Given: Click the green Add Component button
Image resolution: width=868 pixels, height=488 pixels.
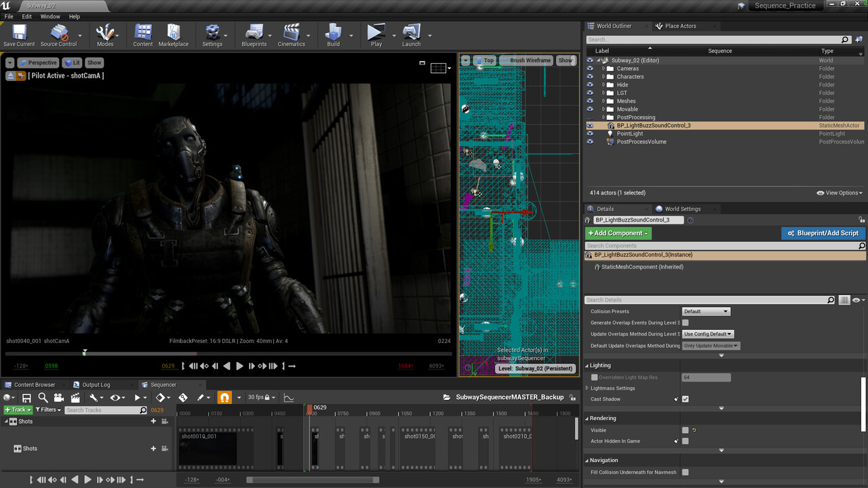Looking at the screenshot, I should click(618, 233).
